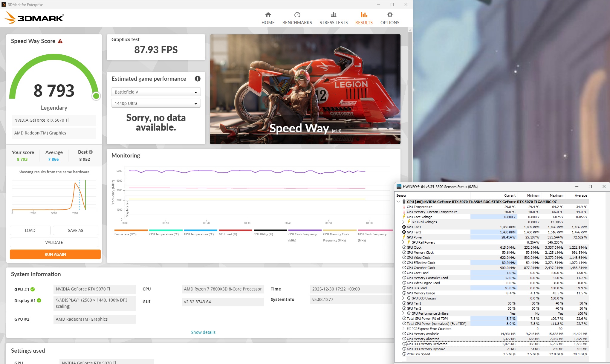Screen dimensions: 610x364
Task: Click the estimated game performance info icon
Action: click(197, 79)
